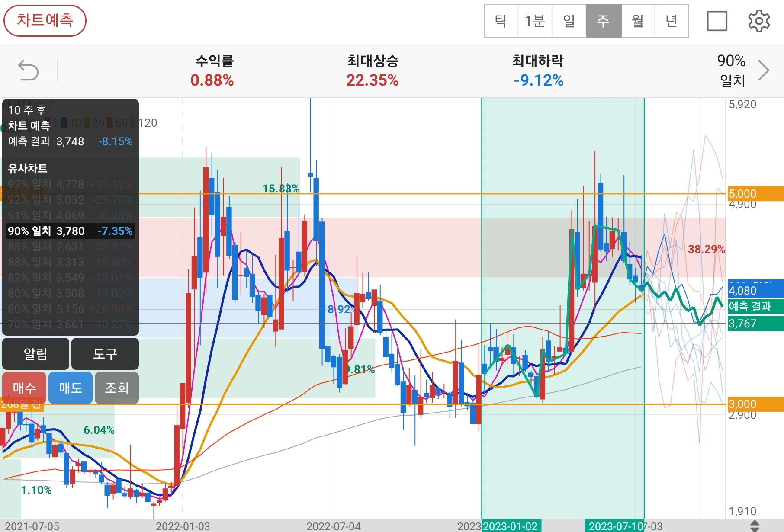This screenshot has width=784, height=532.
Task: Switch to 틱 tick timeframe
Action: point(501,21)
